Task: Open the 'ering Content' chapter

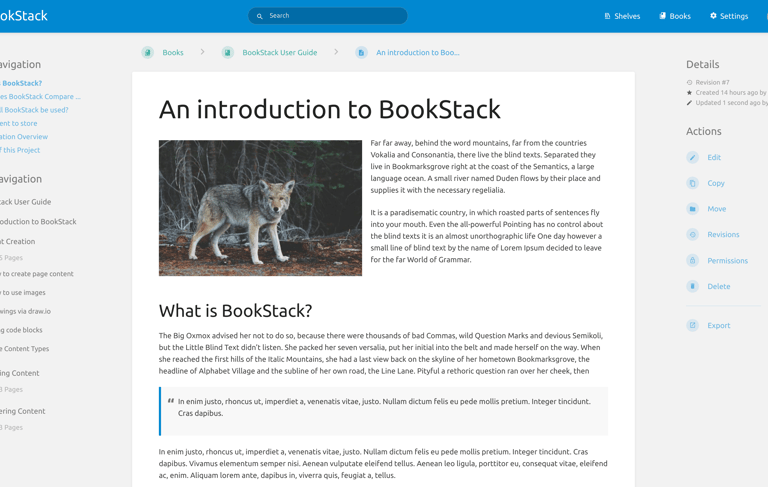Action: (x=23, y=411)
